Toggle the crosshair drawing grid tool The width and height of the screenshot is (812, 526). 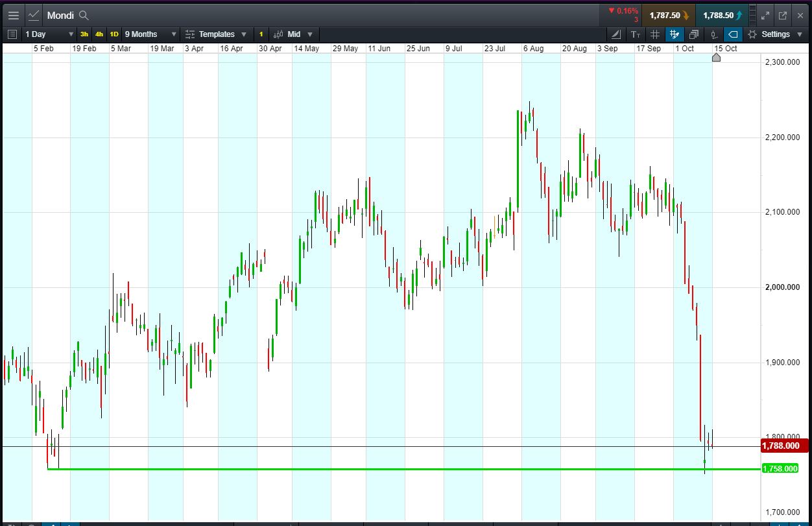click(675, 34)
